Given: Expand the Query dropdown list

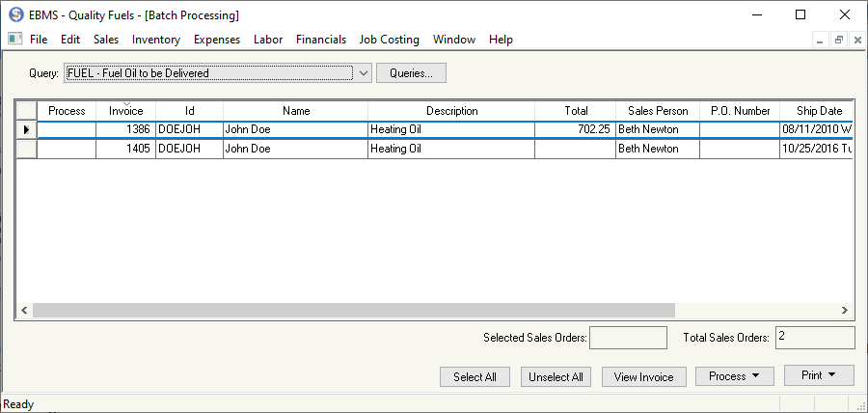Looking at the screenshot, I should pyautogui.click(x=363, y=72).
